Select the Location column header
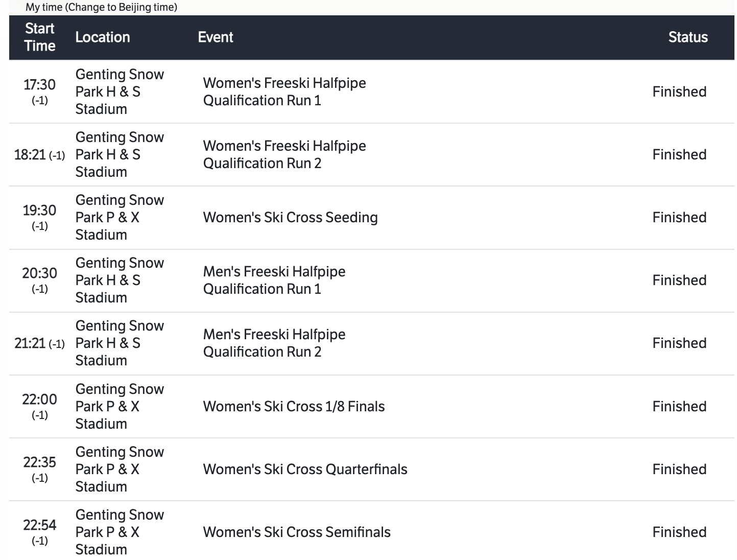This screenshot has width=737, height=560. coord(103,37)
